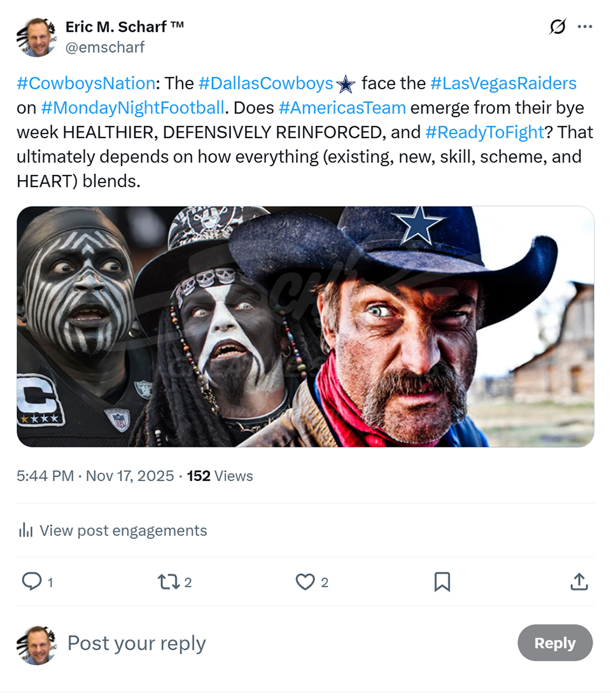Click the repost arrows icon
Viewport: 611px width, 700px height.
168,581
